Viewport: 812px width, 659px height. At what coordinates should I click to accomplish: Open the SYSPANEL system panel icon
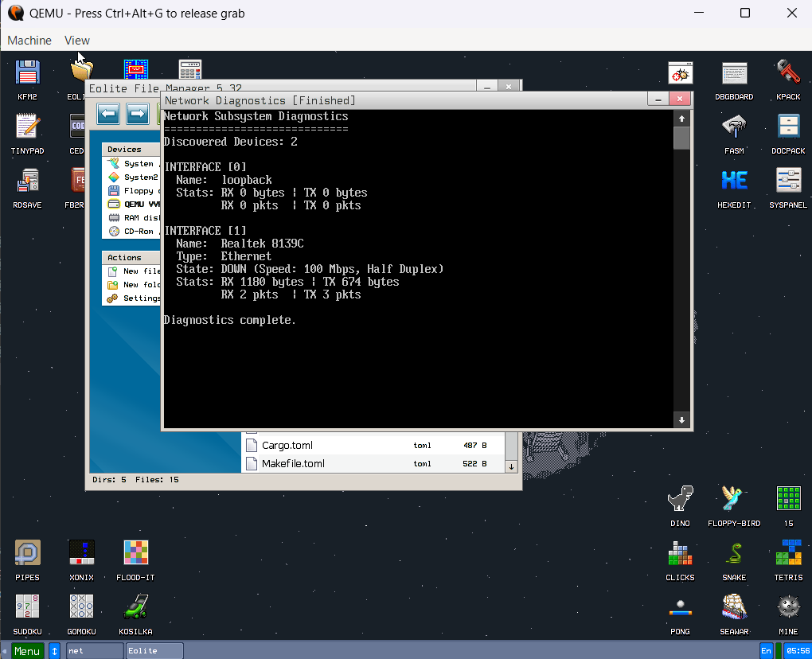click(788, 181)
